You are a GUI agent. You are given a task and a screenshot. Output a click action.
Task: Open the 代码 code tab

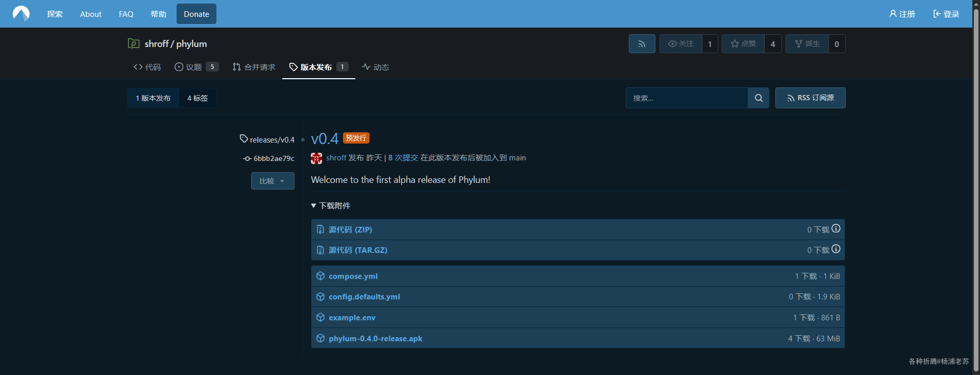tap(148, 67)
